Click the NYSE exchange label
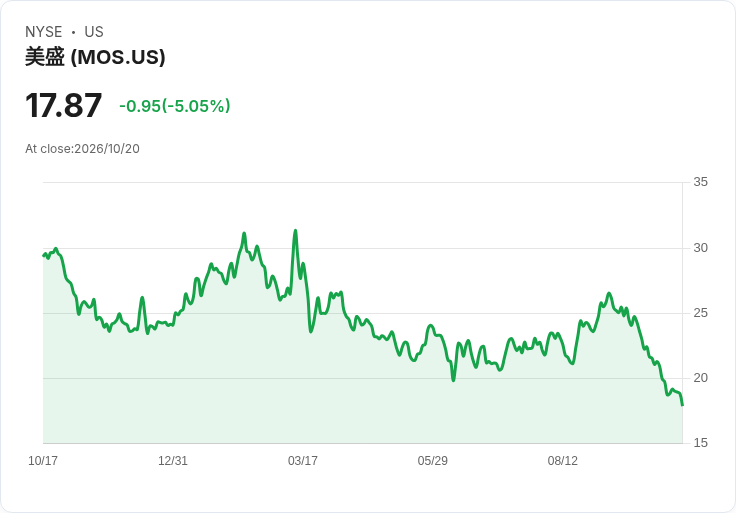Image resolution: width=736 pixels, height=513 pixels. coord(44,32)
